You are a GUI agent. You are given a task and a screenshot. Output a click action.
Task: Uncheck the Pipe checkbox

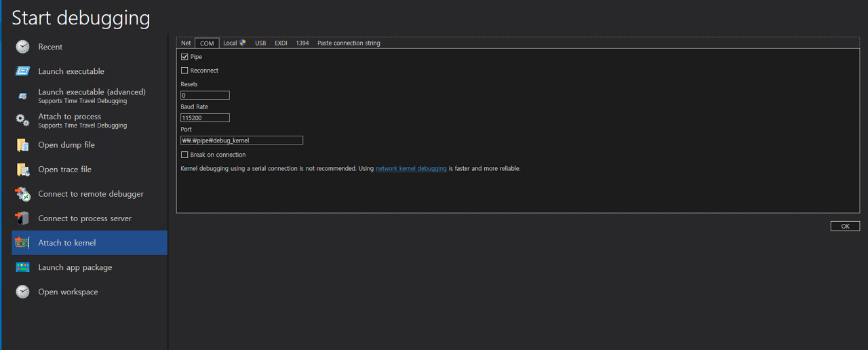point(184,57)
